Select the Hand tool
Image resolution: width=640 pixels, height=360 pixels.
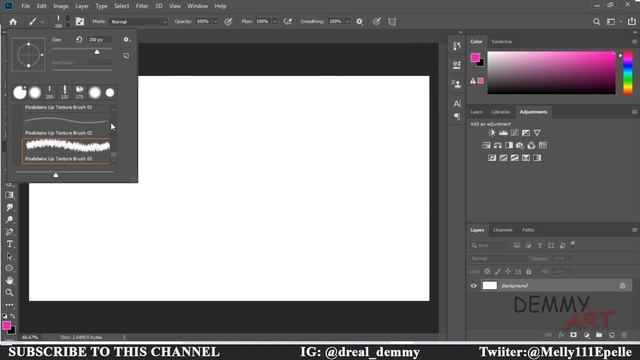point(9,280)
